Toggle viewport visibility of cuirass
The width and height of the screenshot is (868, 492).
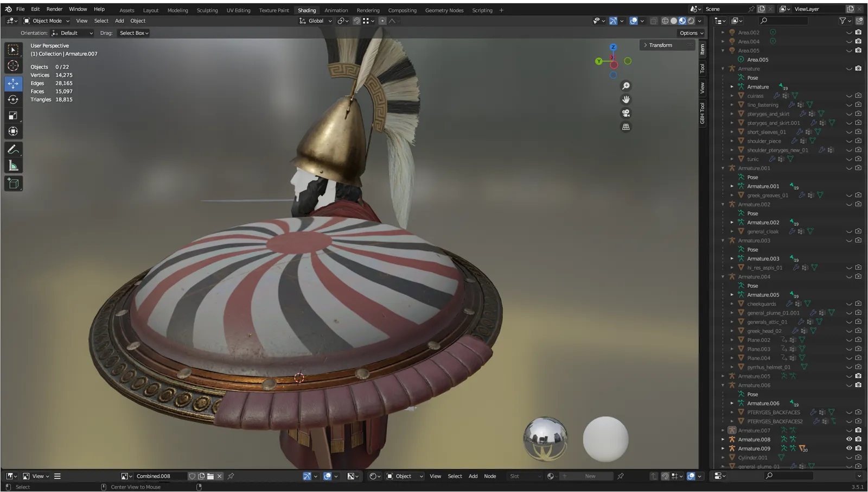tap(849, 96)
